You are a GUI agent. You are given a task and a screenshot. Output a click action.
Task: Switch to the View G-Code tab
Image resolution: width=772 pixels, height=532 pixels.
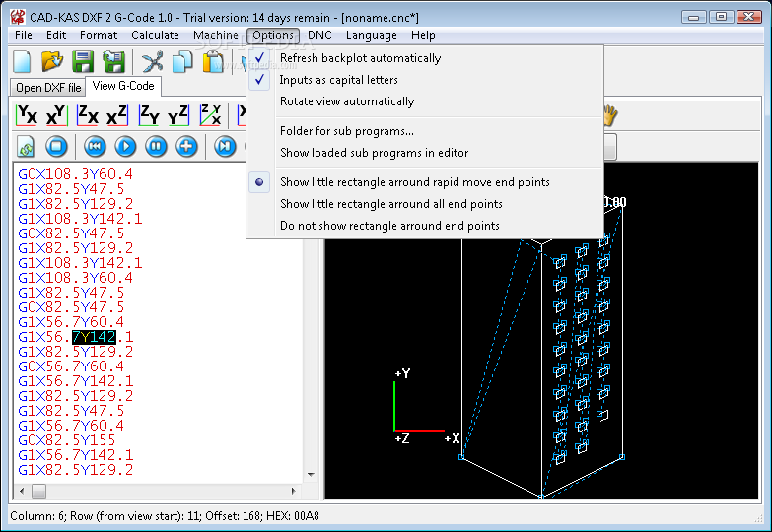[123, 86]
